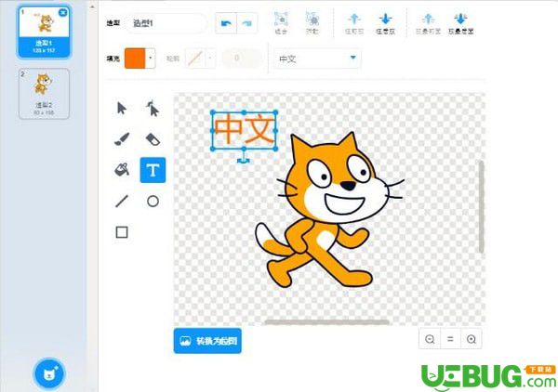This screenshot has width=558, height=392.
Task: Click the Ungroup icon
Action: pyautogui.click(x=312, y=23)
